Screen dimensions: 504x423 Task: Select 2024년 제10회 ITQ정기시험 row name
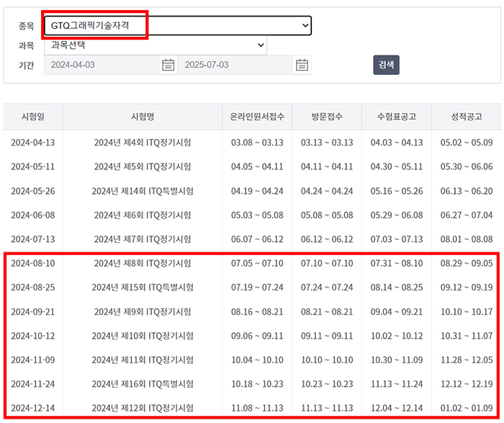[x=143, y=336]
